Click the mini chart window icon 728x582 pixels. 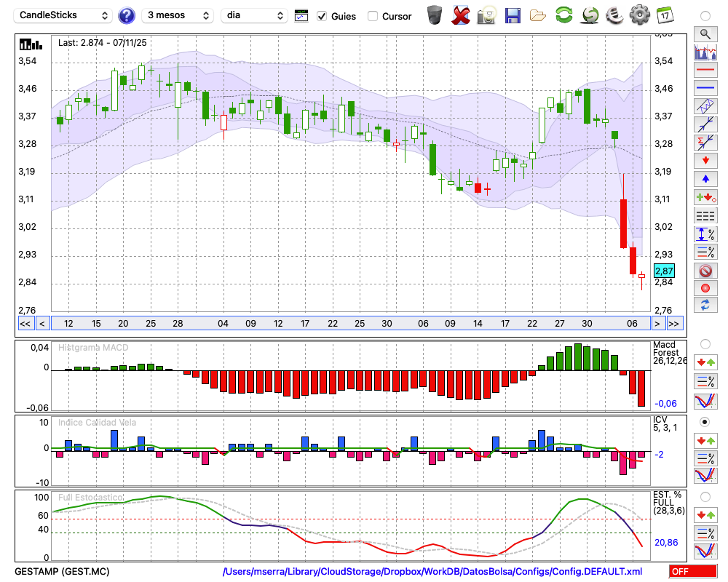301,16
